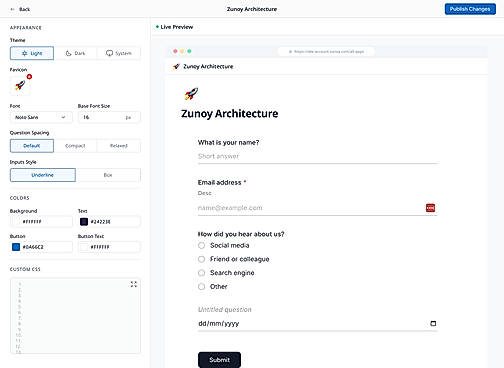Click the Live Preview label
This screenshot has width=504, height=368.
pyautogui.click(x=177, y=27)
